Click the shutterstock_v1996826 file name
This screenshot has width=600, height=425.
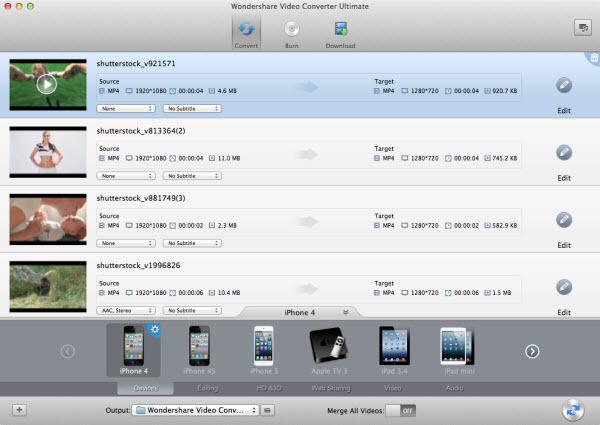pos(138,265)
